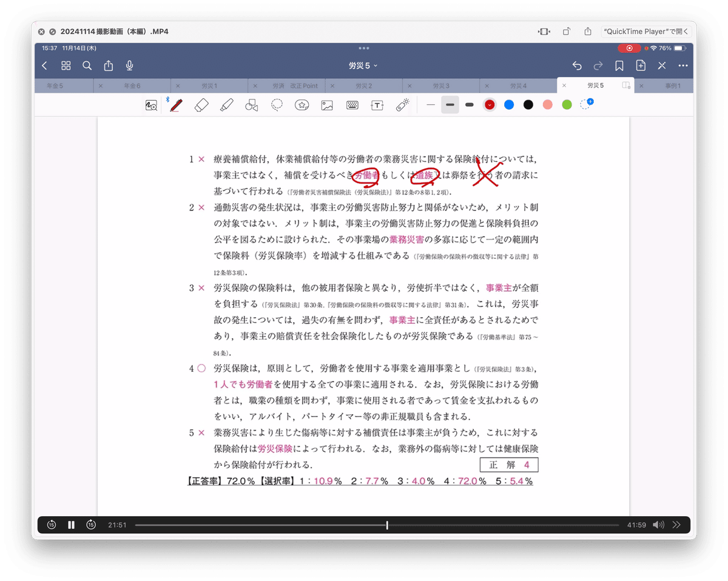This screenshot has height=581, width=728.
Task: Select the black pen color
Action: [x=528, y=105]
